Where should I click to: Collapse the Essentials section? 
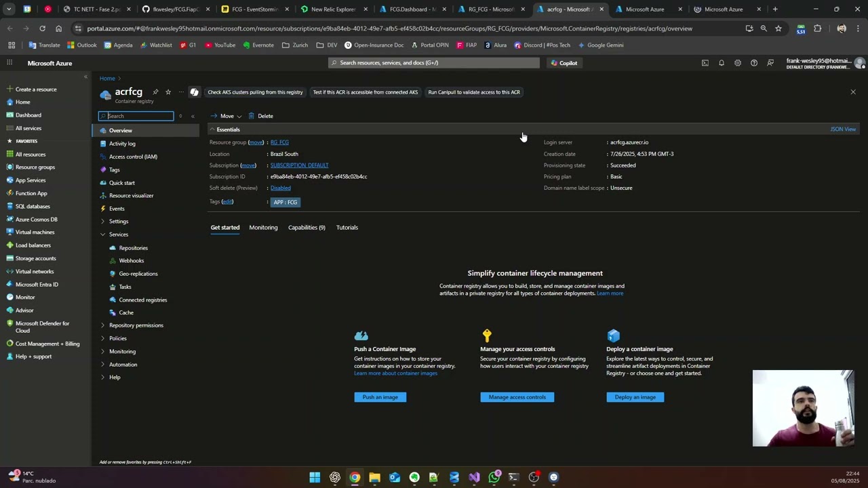224,129
